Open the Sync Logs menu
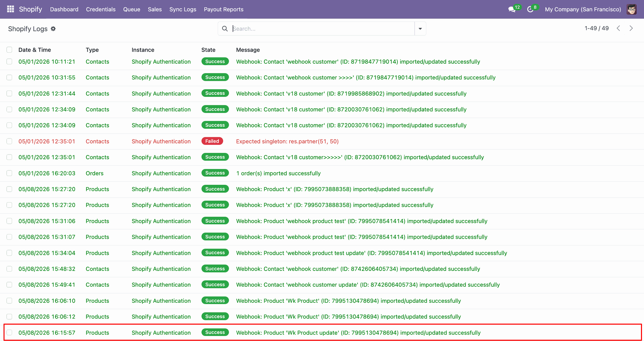The height and width of the screenshot is (341, 644). coord(183,9)
